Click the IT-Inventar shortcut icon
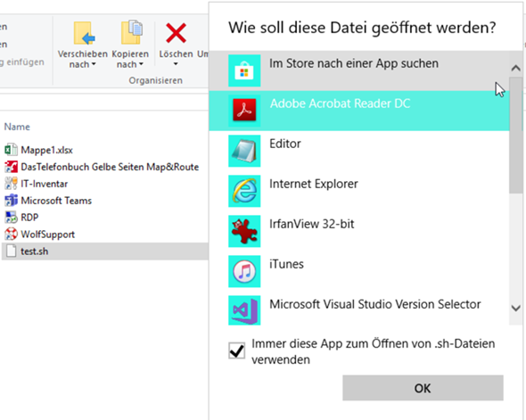 11,183
